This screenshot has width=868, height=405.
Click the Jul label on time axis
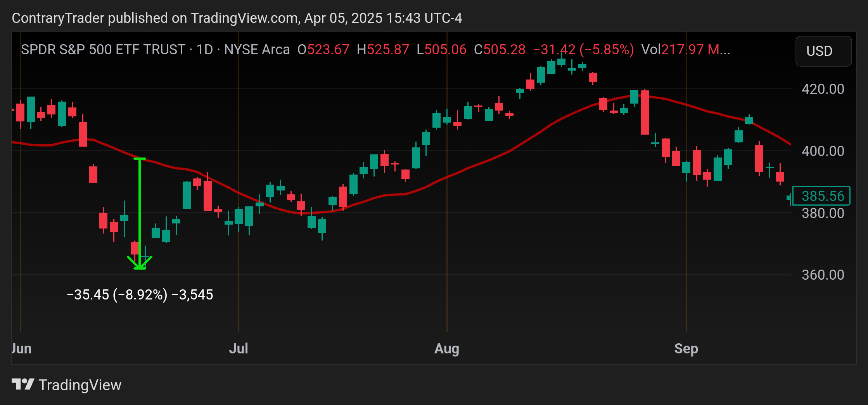tap(239, 348)
